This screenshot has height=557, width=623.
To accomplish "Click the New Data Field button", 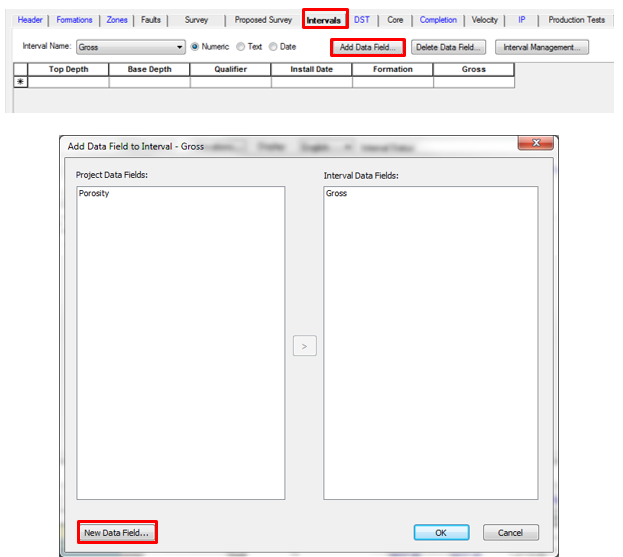I will (x=116, y=533).
